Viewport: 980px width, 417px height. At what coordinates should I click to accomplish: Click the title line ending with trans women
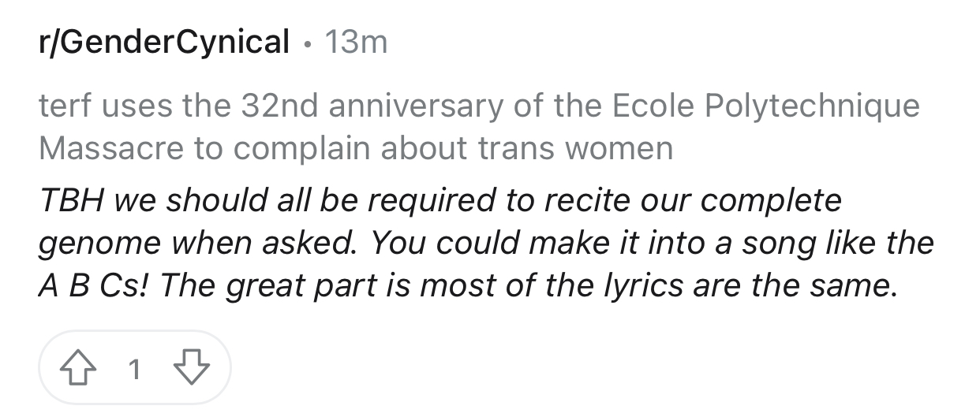point(356,147)
